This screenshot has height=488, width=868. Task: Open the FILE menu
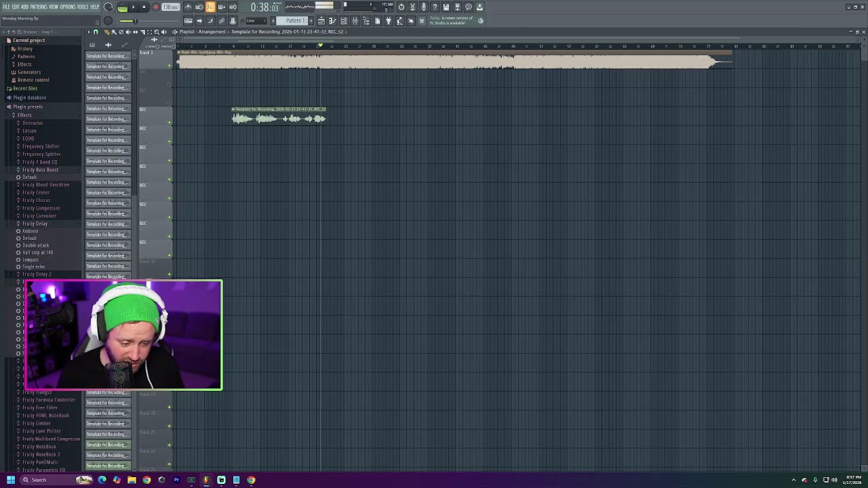point(6,7)
